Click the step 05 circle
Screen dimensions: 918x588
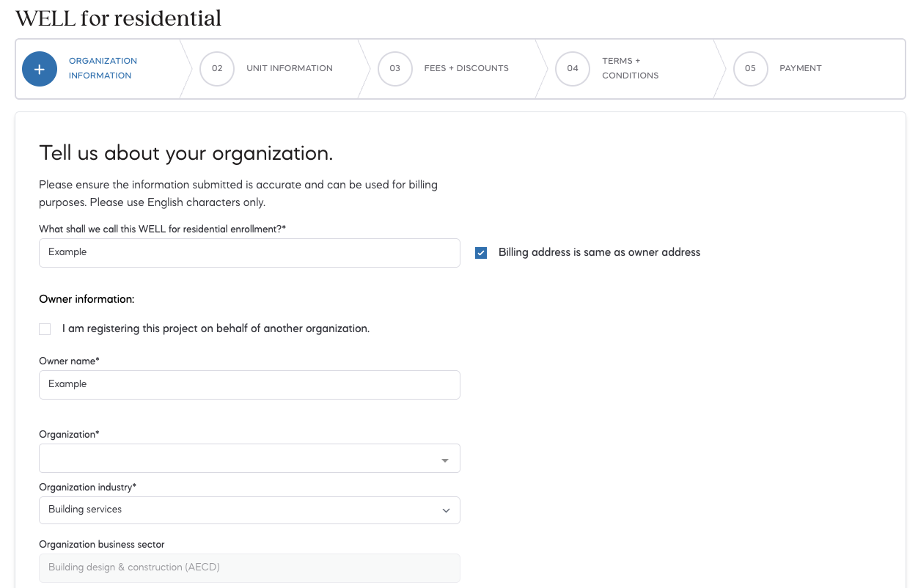[750, 69]
